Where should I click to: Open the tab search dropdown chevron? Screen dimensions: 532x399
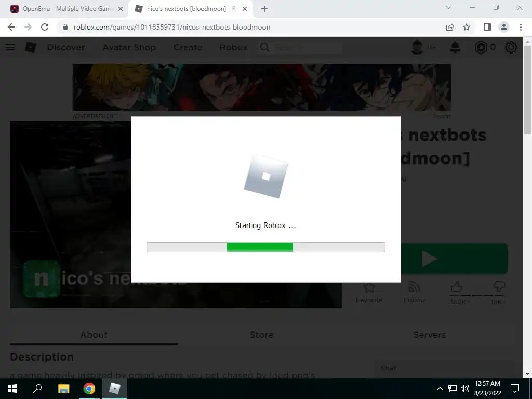448,7
